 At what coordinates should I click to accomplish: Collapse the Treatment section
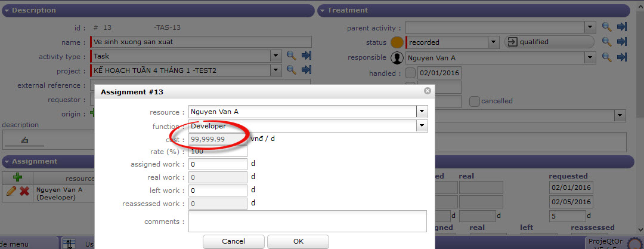click(323, 11)
